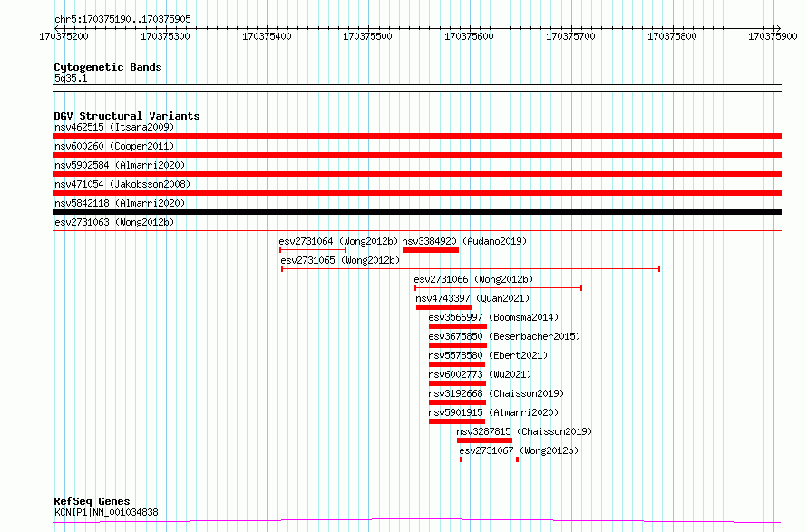Screen dimensions: 807x532
Task: Click ruler tick label 170375600
Action: point(469,36)
